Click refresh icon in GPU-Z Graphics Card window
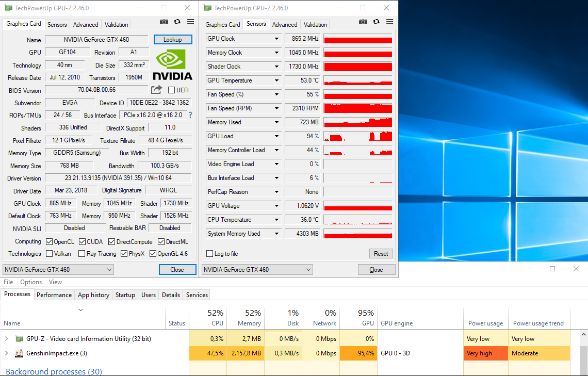The height and width of the screenshot is (376, 588). coord(177,22)
